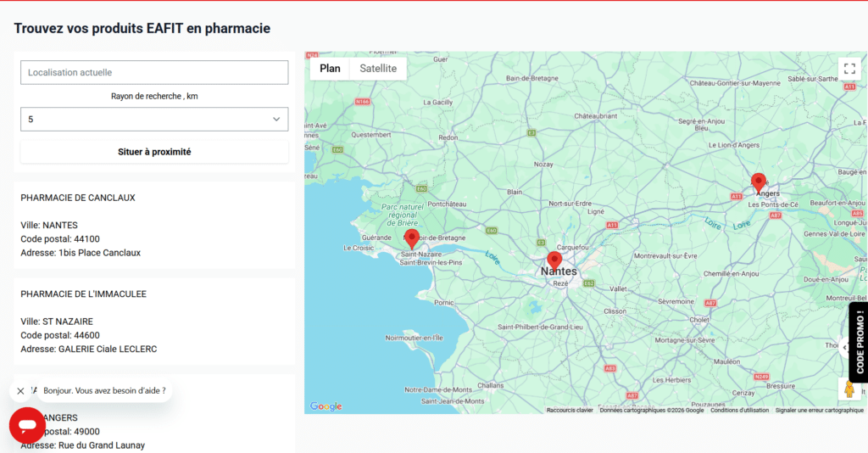The width and height of the screenshot is (868, 453).
Task: Click the Google logo on the map
Action: 326,406
